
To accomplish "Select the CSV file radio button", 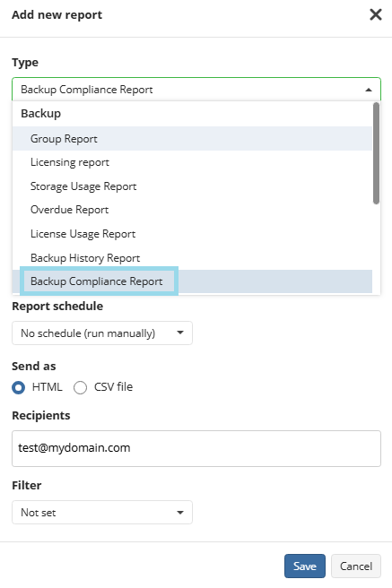I will tap(80, 387).
